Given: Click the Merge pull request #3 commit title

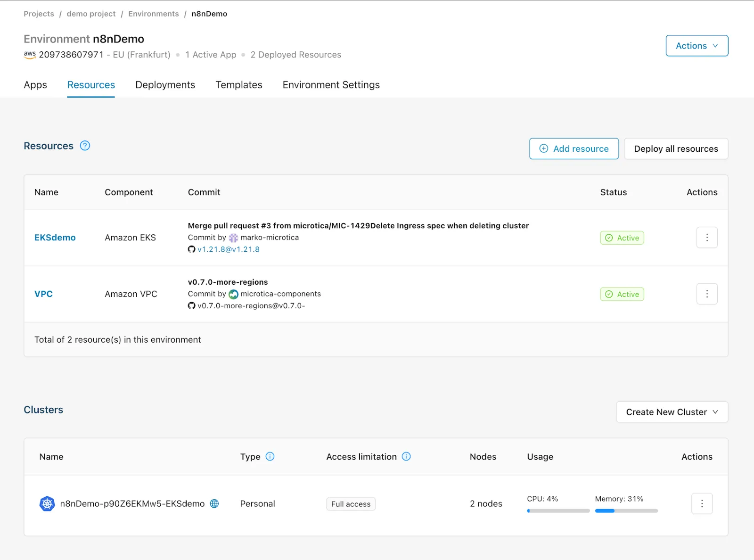Looking at the screenshot, I should pyautogui.click(x=358, y=225).
